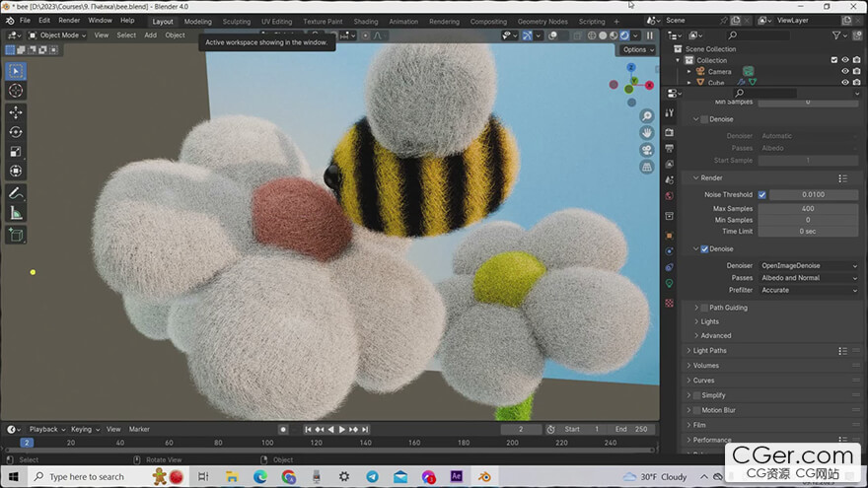The height and width of the screenshot is (488, 868).
Task: Activate the Rotate tool
Action: point(16,131)
